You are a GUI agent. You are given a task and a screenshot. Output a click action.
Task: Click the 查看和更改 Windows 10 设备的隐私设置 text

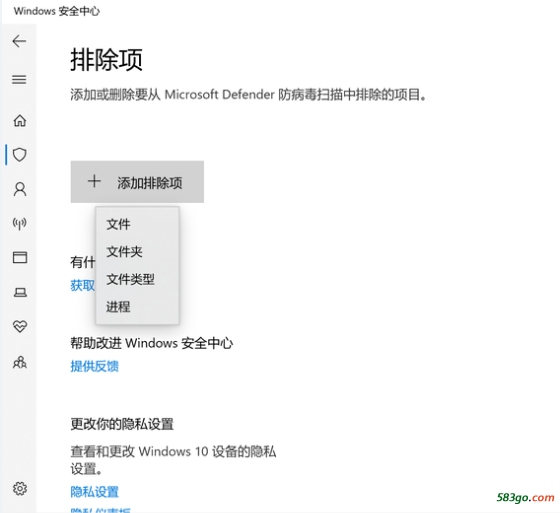173,460
